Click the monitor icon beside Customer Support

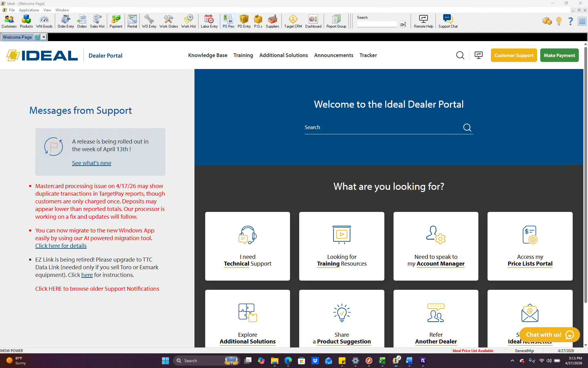click(478, 55)
